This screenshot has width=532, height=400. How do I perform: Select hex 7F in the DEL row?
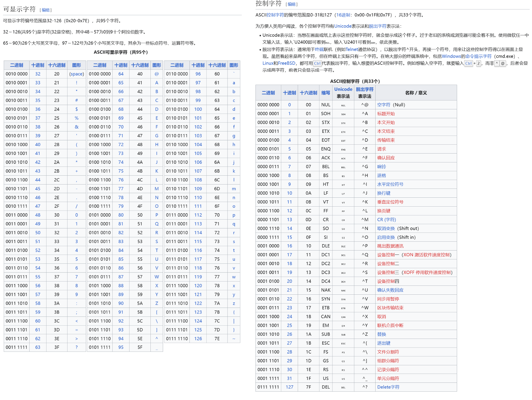tap(308, 387)
